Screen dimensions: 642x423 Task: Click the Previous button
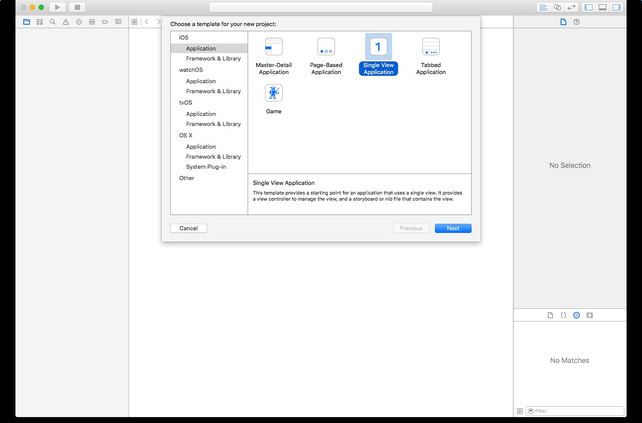[x=411, y=228]
